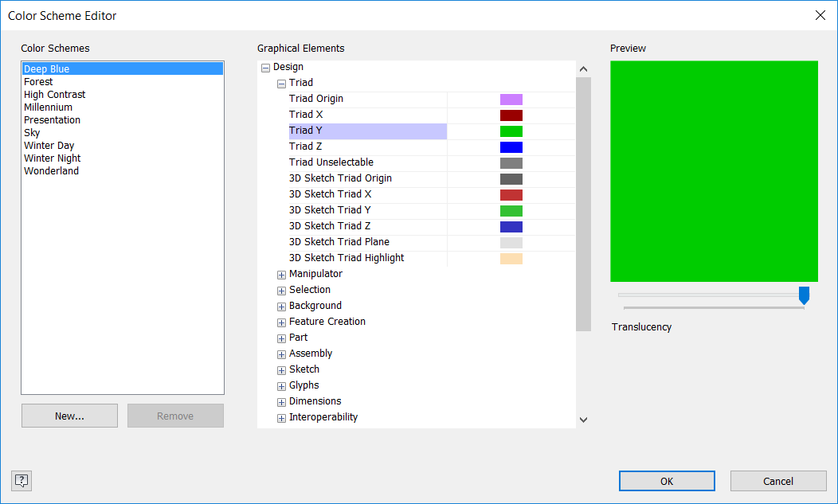838x504 pixels.
Task: Click the green Preview color area
Action: point(714,171)
